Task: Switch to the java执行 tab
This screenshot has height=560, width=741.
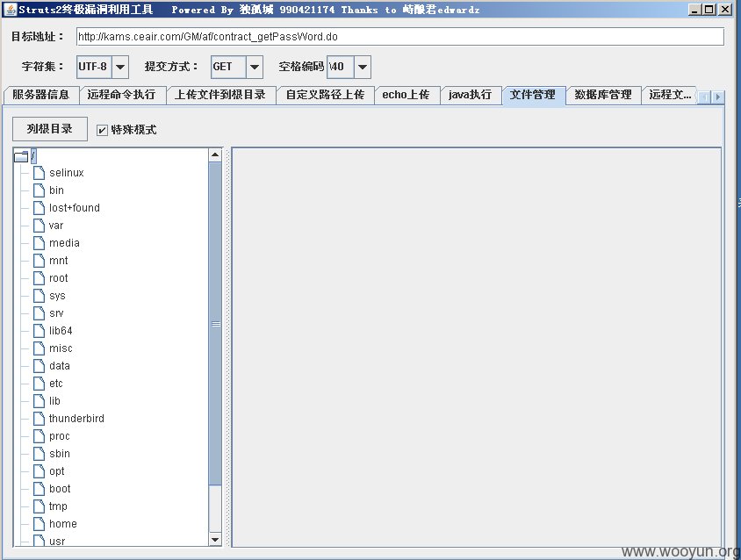Action: (x=470, y=95)
